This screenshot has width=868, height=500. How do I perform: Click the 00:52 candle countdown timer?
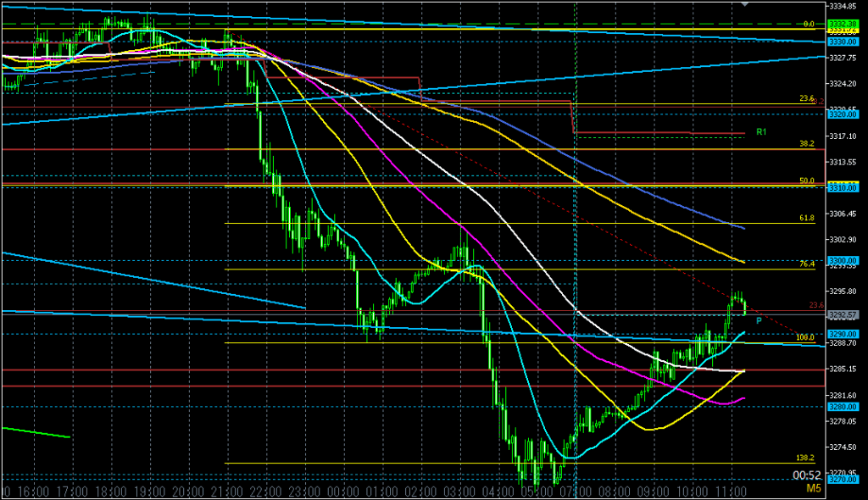[807, 475]
